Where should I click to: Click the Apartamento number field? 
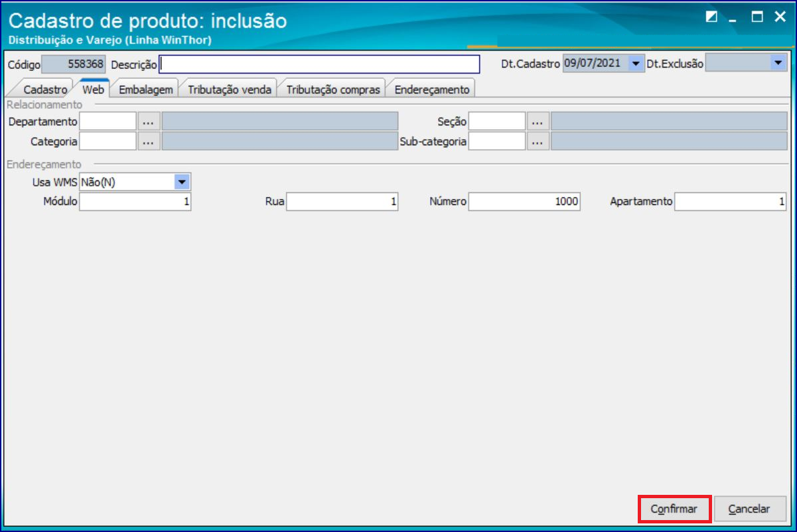(731, 202)
